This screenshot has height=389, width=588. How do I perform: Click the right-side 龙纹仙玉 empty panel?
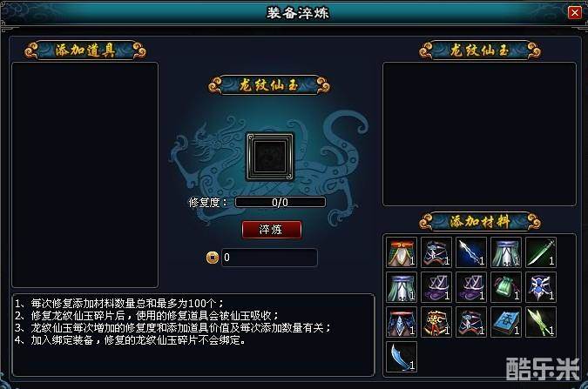(x=479, y=134)
